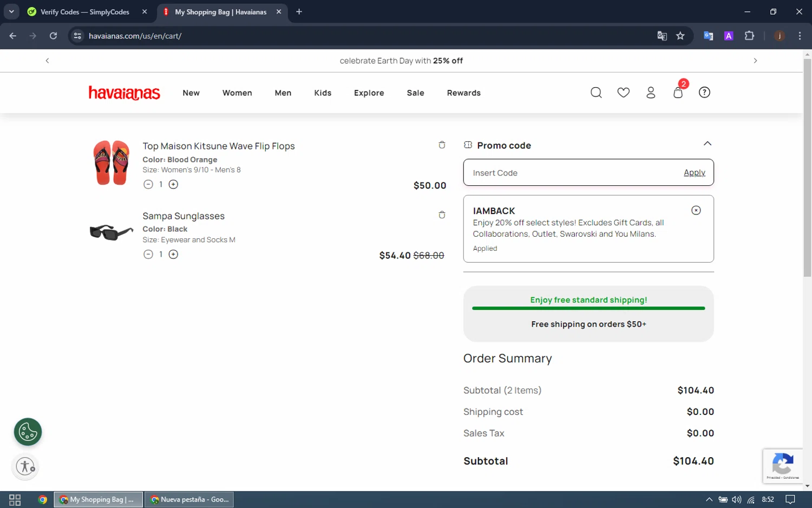Decrease quantity of Maison Kitsune Flip Flops
This screenshot has height=508, width=812.
pyautogui.click(x=148, y=184)
